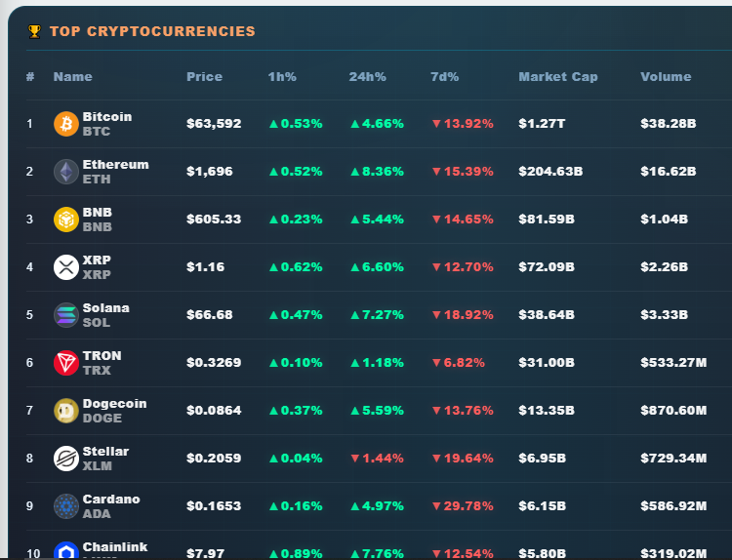Open the Bitcoin name link
The image size is (732, 560).
(x=107, y=117)
